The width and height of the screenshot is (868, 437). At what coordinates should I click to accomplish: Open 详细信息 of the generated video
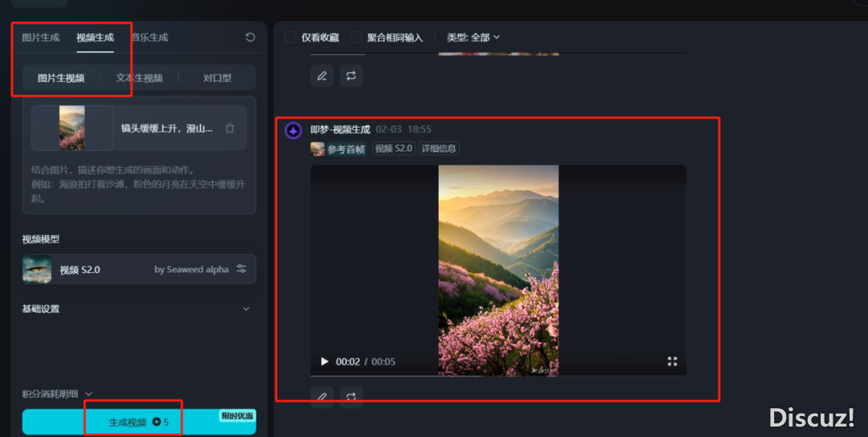tap(439, 149)
